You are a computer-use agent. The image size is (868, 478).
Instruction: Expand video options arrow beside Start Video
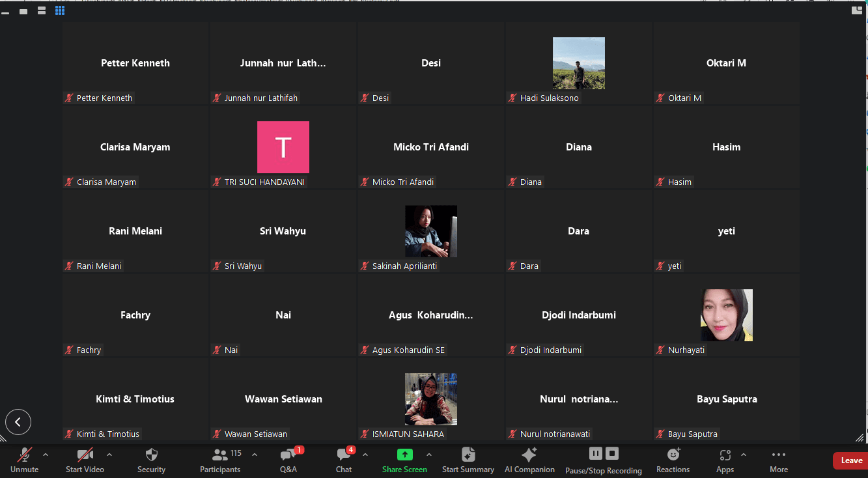click(109, 455)
